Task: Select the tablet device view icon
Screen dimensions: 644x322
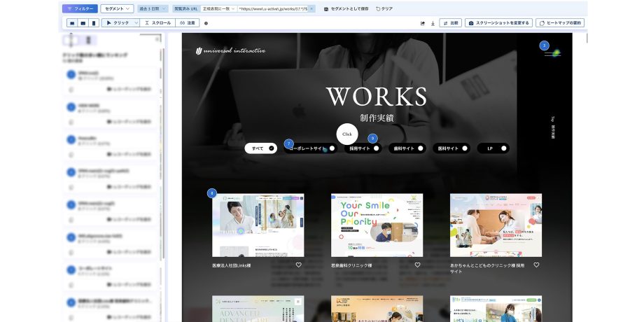Action: coord(83,23)
